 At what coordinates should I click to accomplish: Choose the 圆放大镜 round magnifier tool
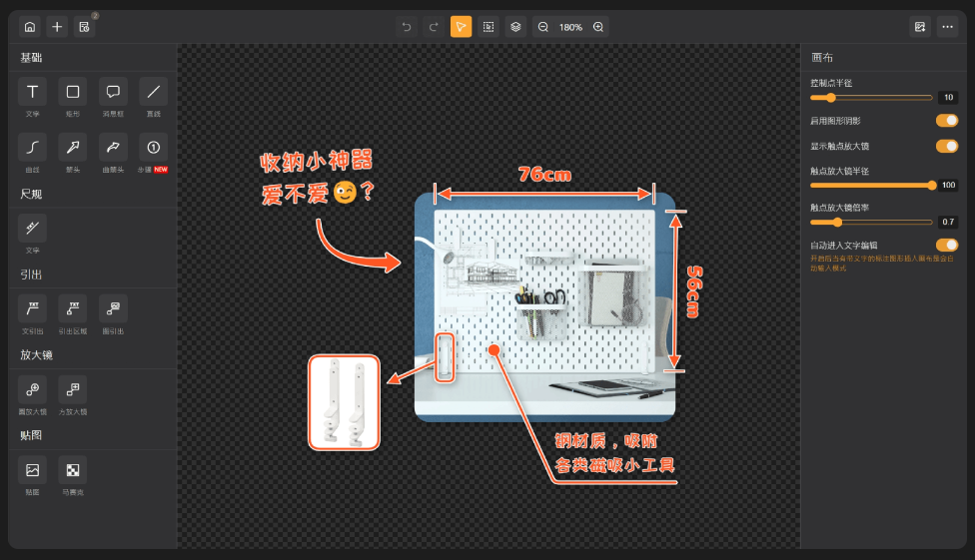(x=32, y=388)
